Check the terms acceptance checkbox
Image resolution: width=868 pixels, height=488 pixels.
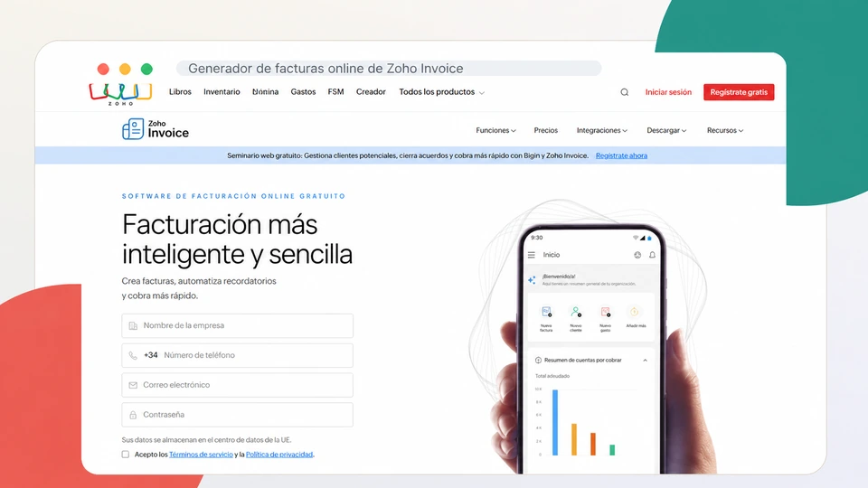[126, 455]
